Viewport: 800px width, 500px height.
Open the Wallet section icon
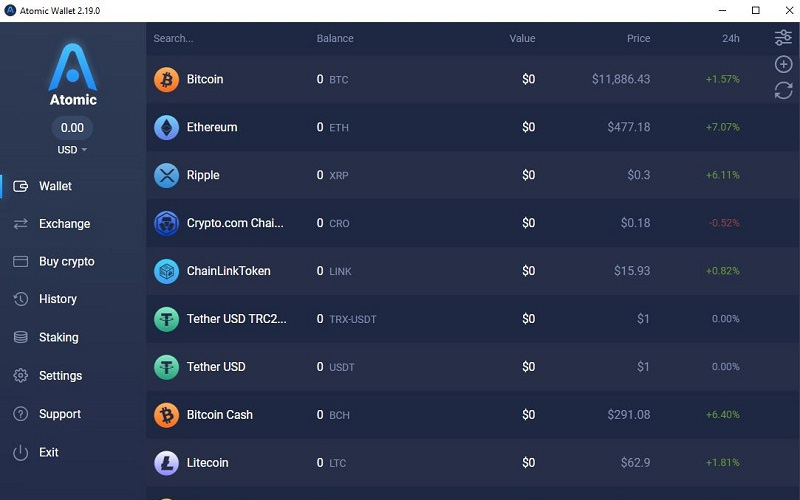(x=20, y=186)
